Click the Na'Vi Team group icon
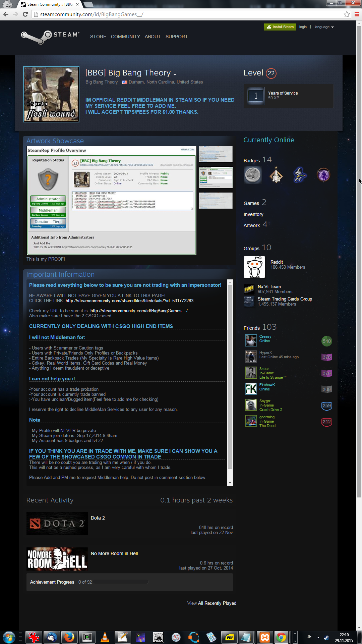This screenshot has height=644, width=362. [x=249, y=289]
